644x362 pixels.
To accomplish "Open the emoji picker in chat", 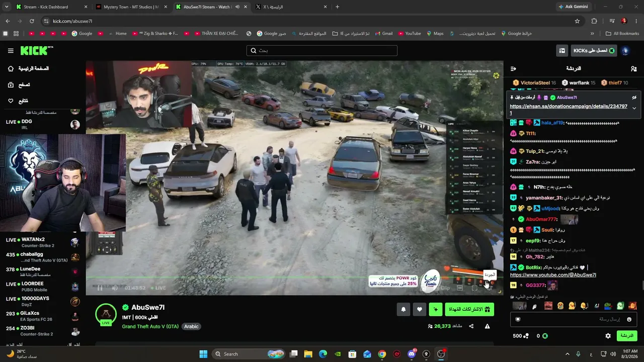I will [629, 319].
